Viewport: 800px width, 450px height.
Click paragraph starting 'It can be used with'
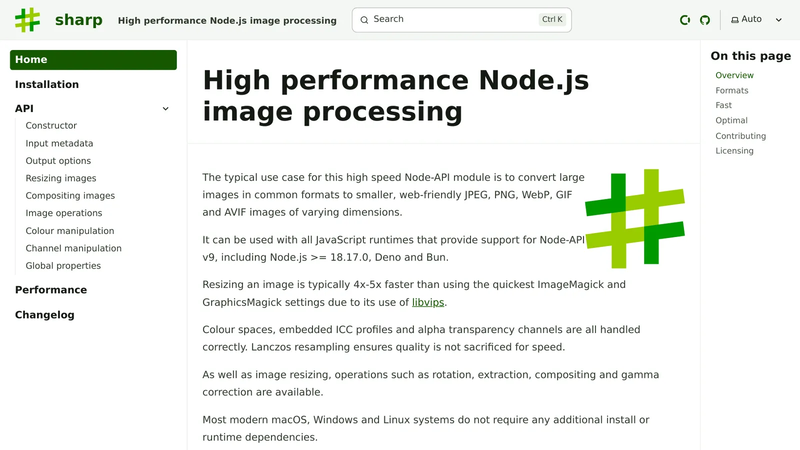click(393, 248)
